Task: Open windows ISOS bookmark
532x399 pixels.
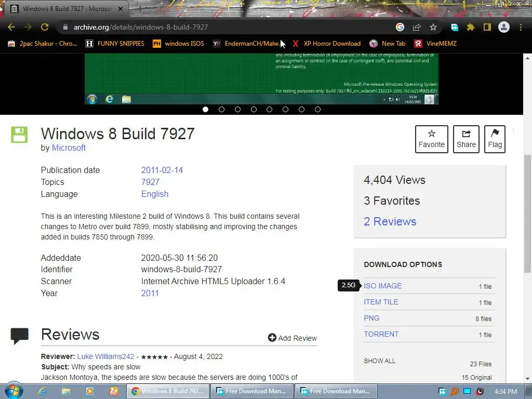Action: click(x=178, y=44)
